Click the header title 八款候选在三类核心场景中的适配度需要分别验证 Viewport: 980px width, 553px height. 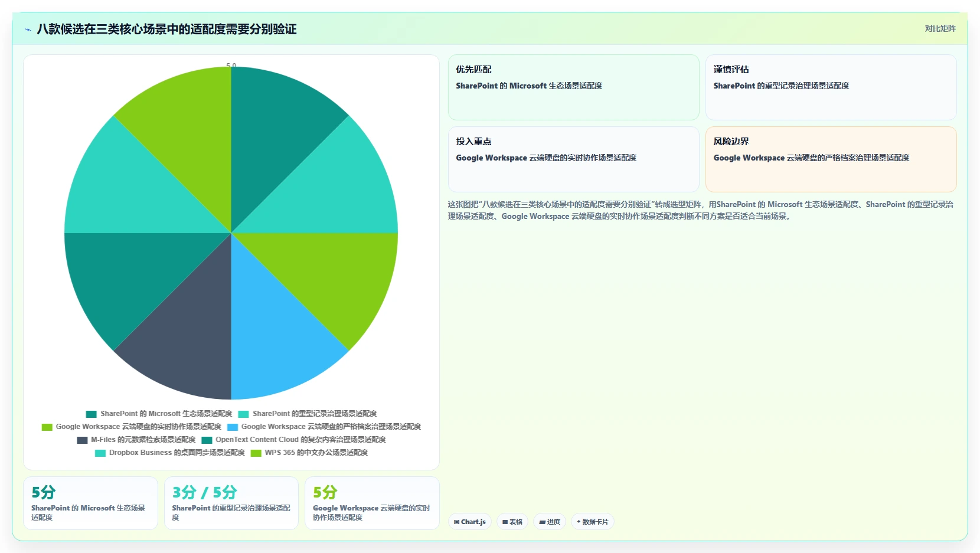coord(166,30)
